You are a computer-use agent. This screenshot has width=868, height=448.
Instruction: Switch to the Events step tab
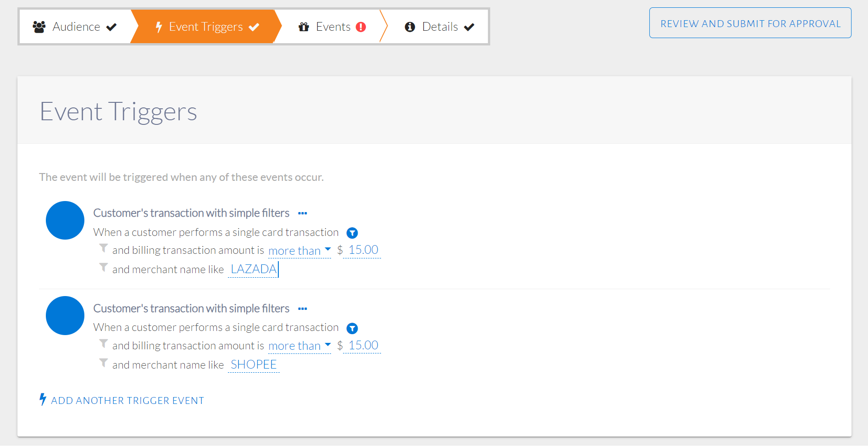[x=332, y=27]
